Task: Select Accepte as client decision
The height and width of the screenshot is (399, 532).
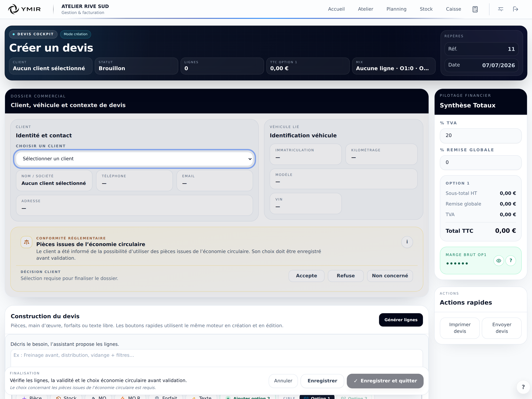Action: pos(306,276)
